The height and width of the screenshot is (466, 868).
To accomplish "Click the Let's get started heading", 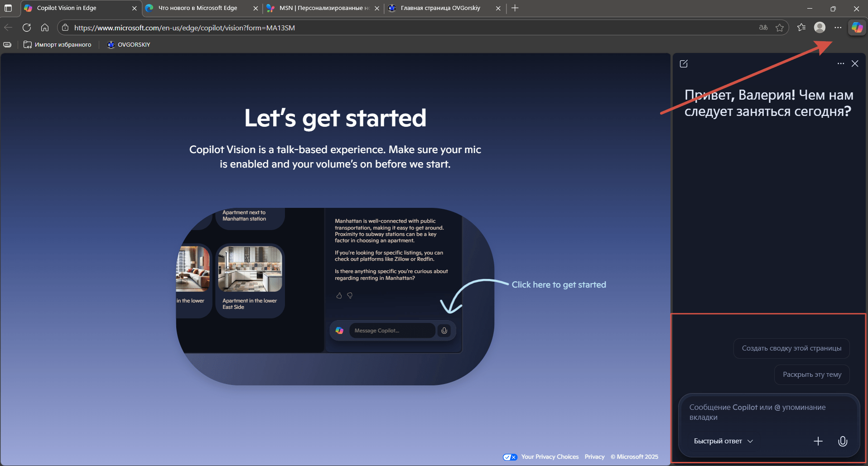I will (335, 118).
